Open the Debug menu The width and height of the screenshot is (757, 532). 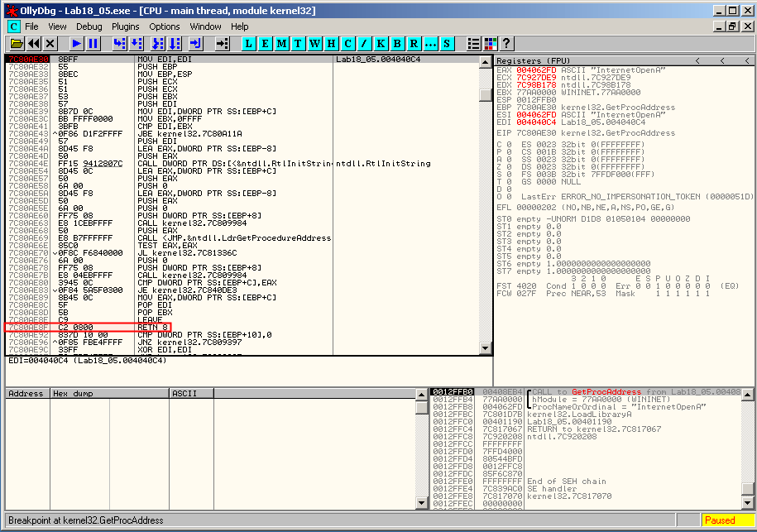(89, 26)
